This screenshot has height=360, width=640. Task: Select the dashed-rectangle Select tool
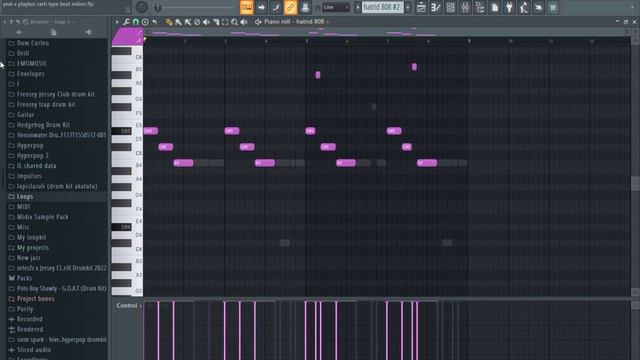[225, 22]
